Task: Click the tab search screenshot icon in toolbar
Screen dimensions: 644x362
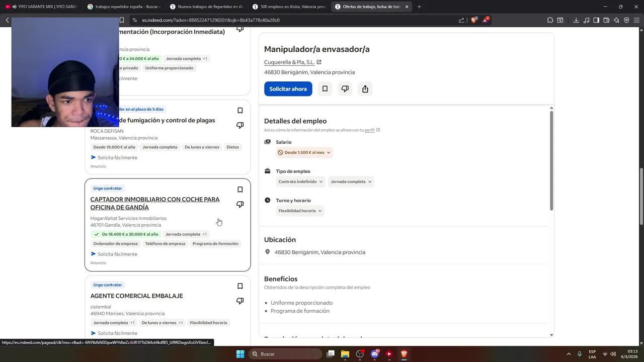Action: click(560, 20)
